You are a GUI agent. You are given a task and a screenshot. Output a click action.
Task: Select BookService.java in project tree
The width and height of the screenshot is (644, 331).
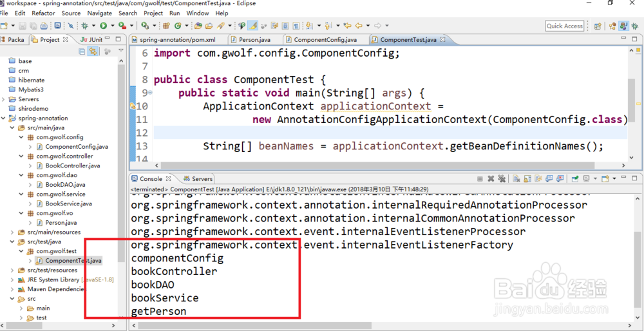(69, 203)
